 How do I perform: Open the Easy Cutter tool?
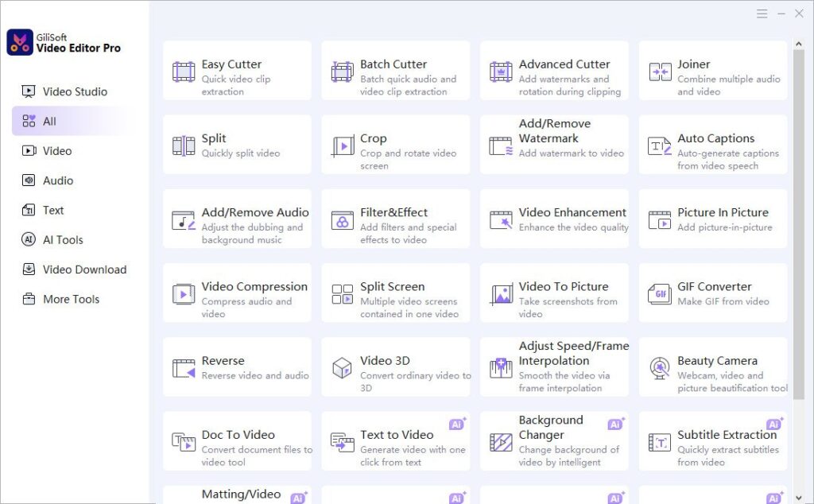point(236,70)
